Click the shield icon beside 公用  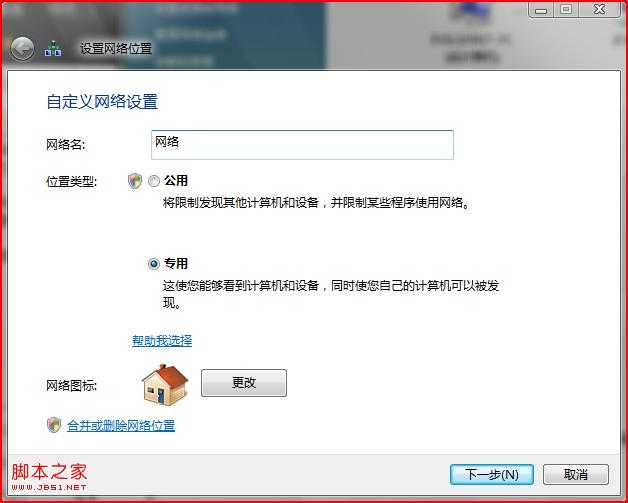coord(135,181)
